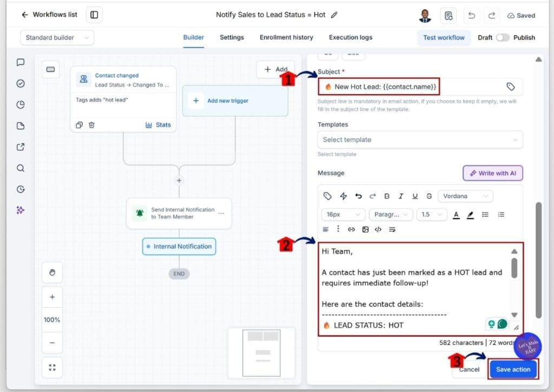
Task: Click Write with AI button
Action: click(493, 174)
